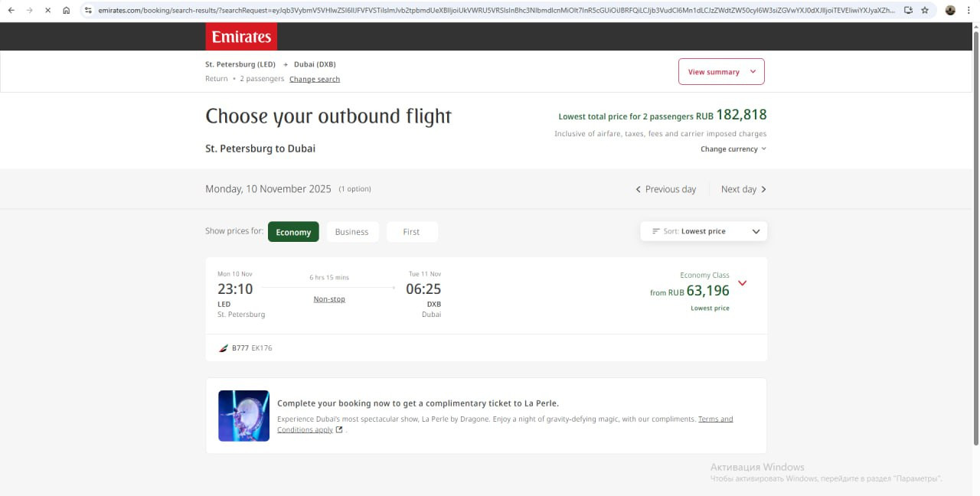This screenshot has width=980, height=496.
Task: Click the install app icon in address bar
Action: (908, 11)
